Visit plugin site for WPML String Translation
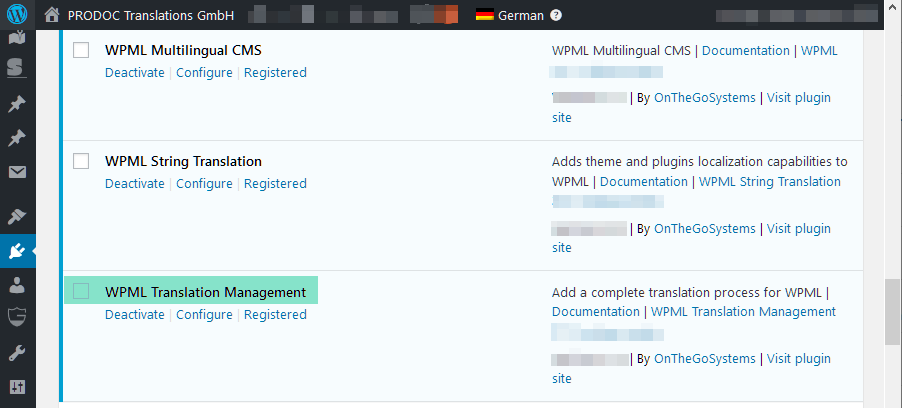 tap(798, 228)
